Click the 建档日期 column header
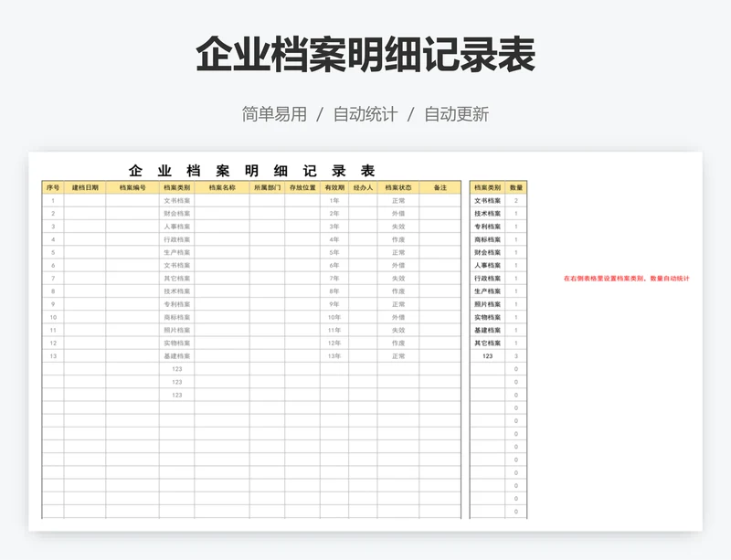The height and width of the screenshot is (560, 731). (85, 187)
